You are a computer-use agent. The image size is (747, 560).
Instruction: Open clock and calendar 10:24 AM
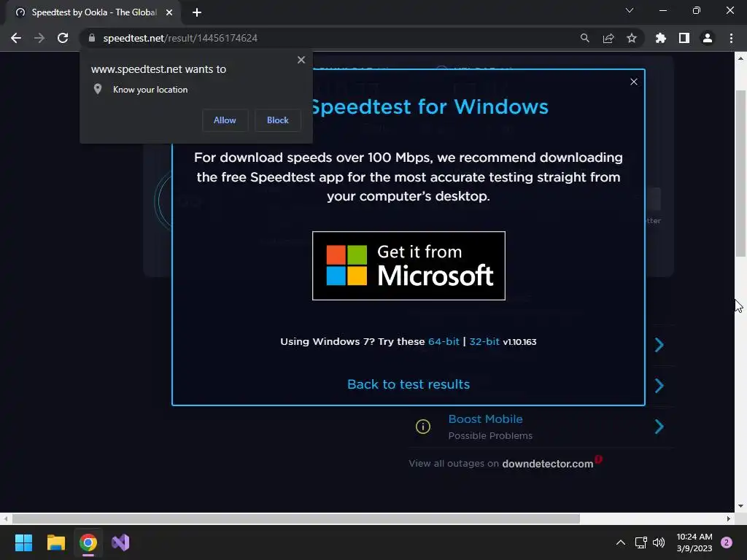tap(694, 542)
